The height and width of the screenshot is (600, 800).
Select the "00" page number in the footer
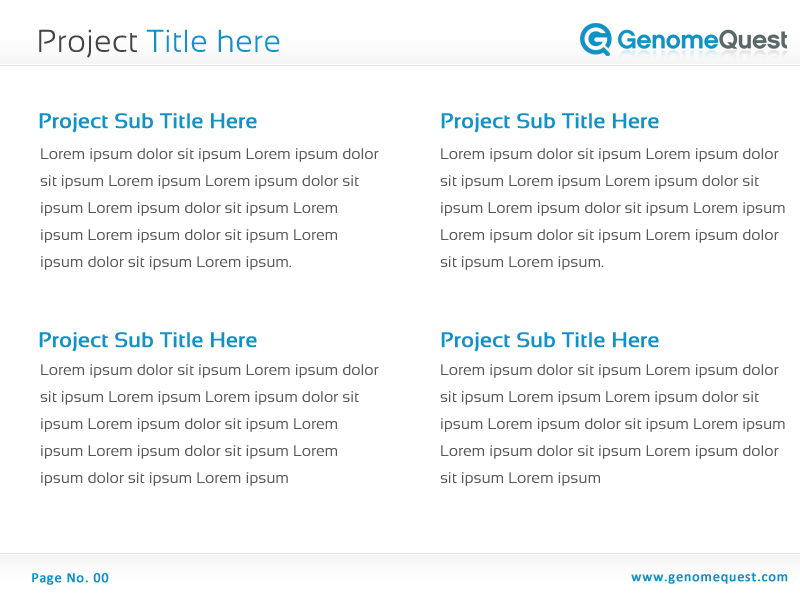click(x=101, y=578)
